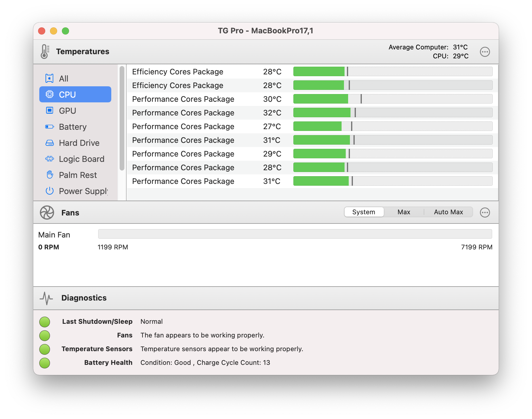Click the Fans section heading
Viewport: 532px width, 419px height.
point(70,213)
